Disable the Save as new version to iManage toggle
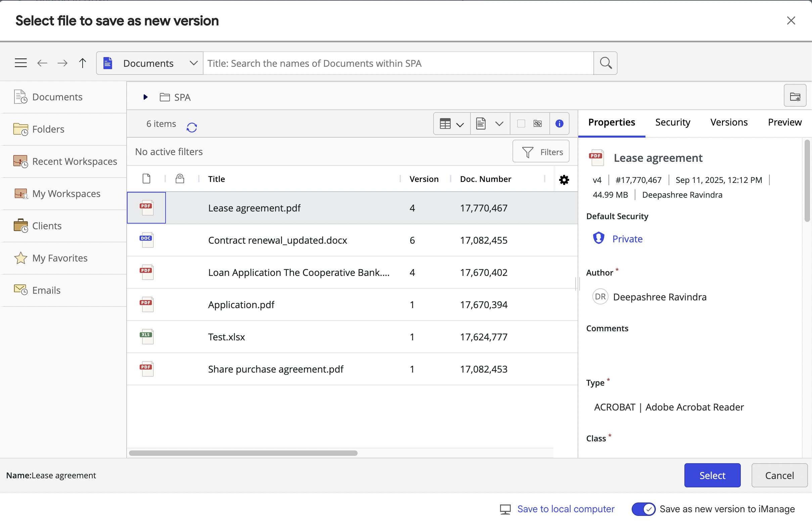Screen dimensions: 812x531 coord(643,509)
